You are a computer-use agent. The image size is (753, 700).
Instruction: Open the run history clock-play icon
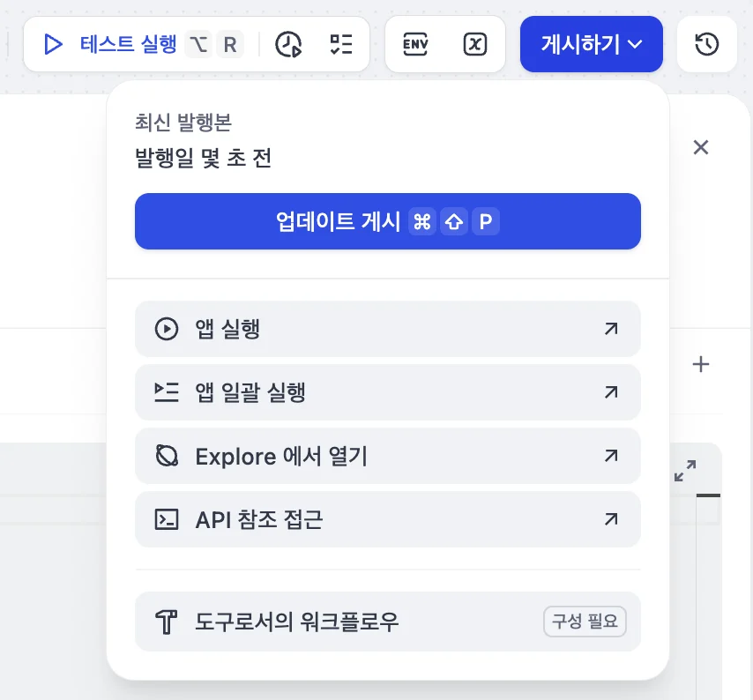click(x=289, y=44)
